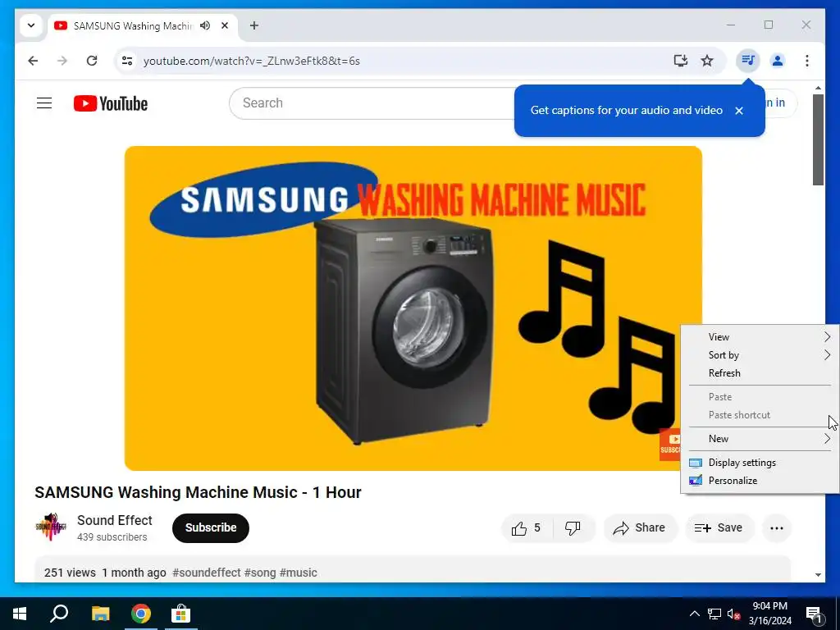Mute the tab using the speaker icon
The width and height of the screenshot is (840, 630).
tap(205, 25)
